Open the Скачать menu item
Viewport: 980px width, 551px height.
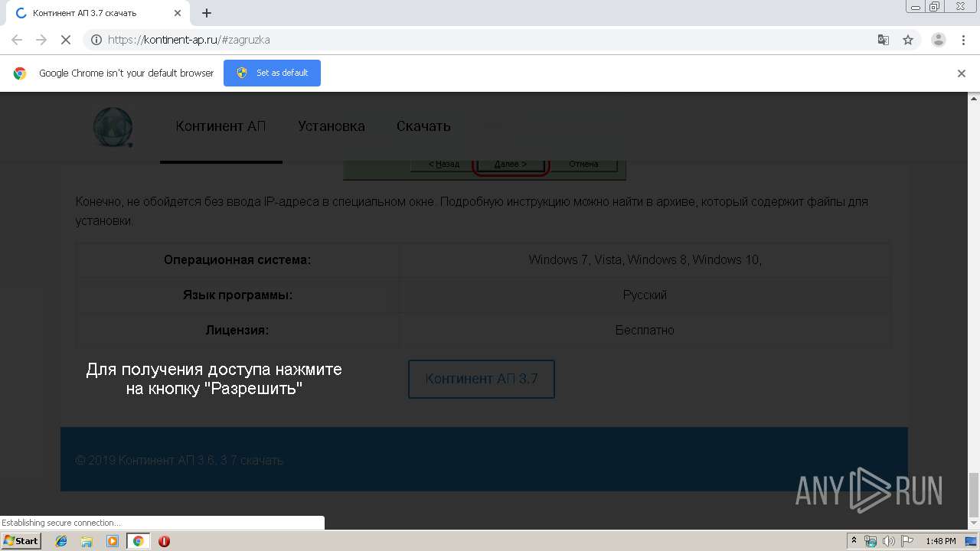click(x=423, y=126)
